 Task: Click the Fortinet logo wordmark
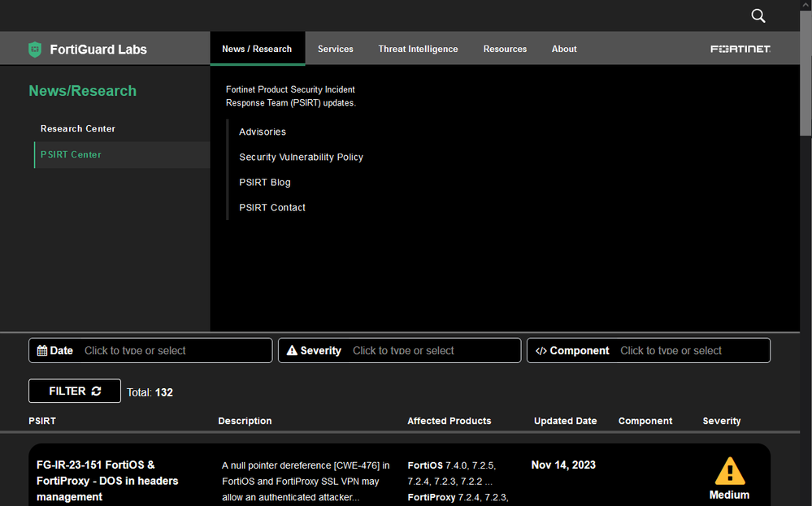pos(740,49)
